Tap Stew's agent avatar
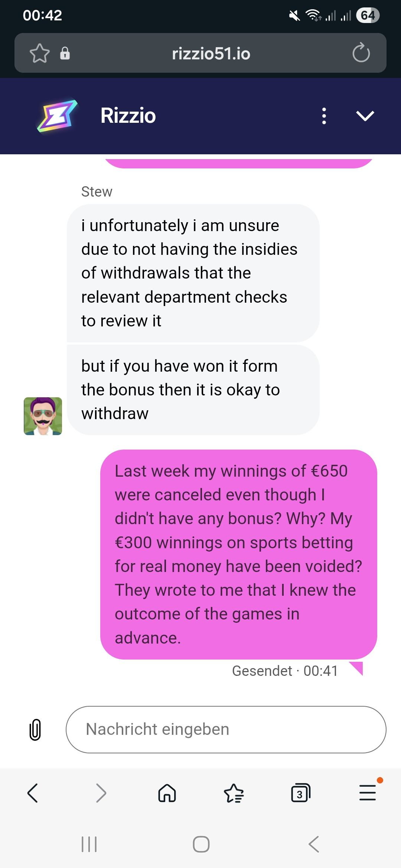Viewport: 401px width, 868px height. click(43, 416)
